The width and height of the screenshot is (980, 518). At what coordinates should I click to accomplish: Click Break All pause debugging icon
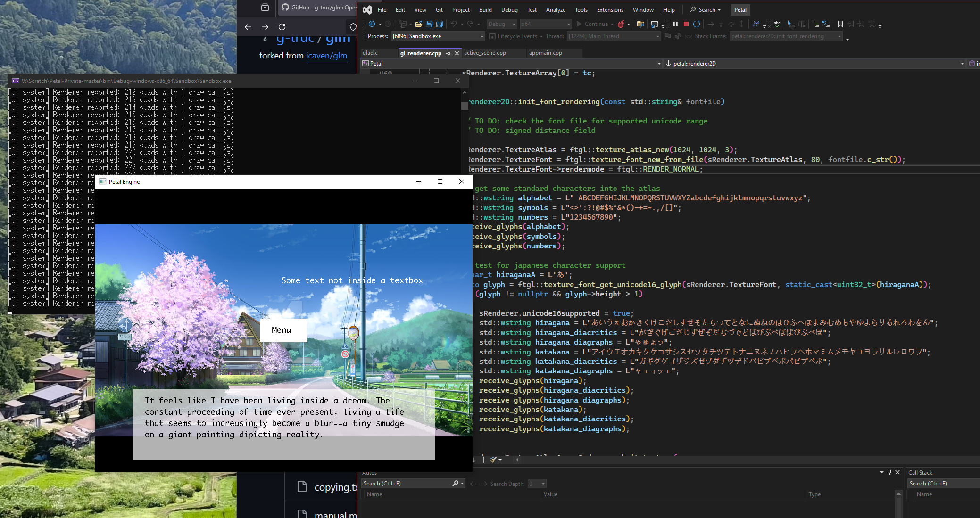pyautogui.click(x=675, y=24)
